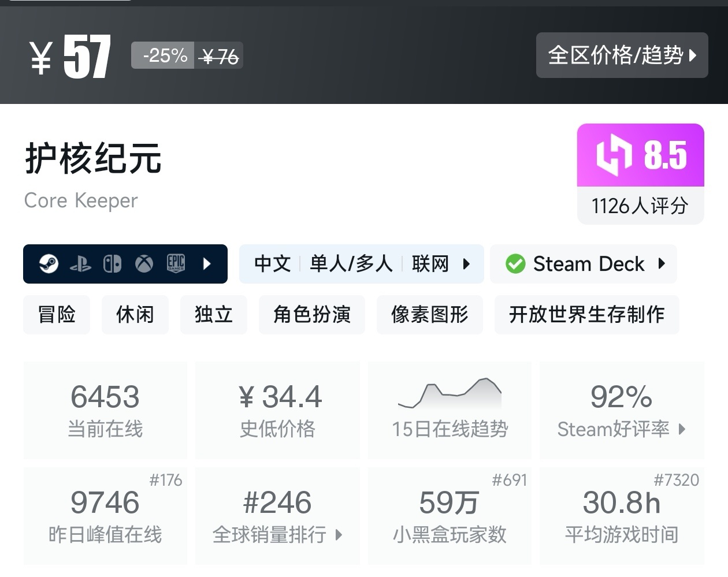Open 全区价格/趋势 price trends
This screenshot has height=577, width=728.
[x=622, y=55]
